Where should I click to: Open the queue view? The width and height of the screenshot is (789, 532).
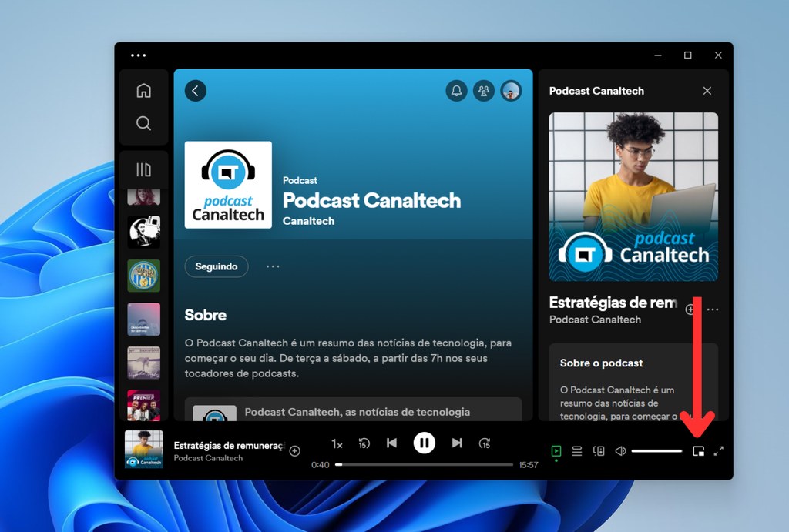point(577,451)
